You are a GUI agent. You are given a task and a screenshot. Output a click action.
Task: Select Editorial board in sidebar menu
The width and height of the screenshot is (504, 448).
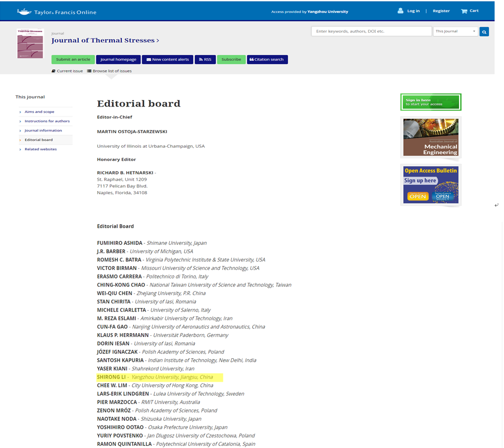39,140
